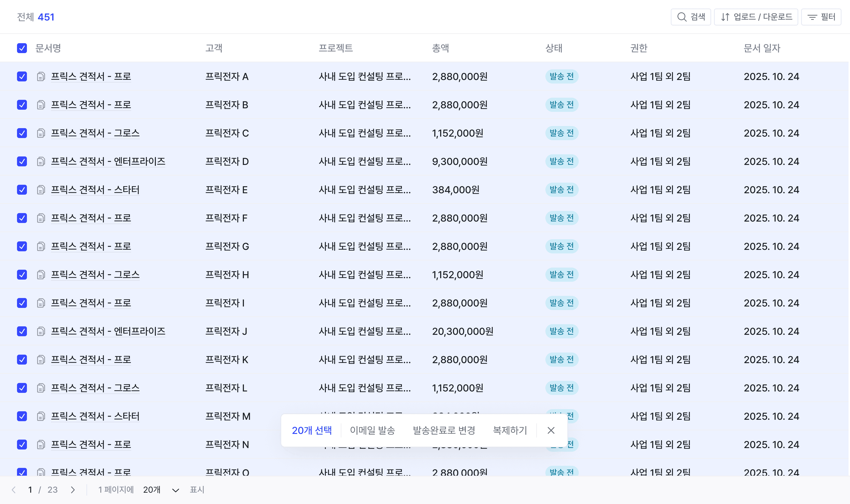Go to next page arrow

73,490
